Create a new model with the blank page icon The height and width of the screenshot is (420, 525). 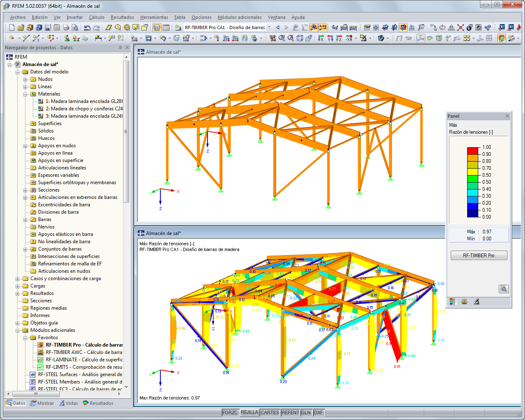coord(11,27)
